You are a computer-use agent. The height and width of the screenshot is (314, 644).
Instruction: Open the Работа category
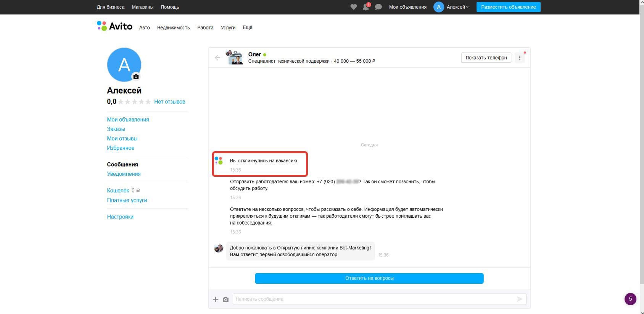coord(205,28)
